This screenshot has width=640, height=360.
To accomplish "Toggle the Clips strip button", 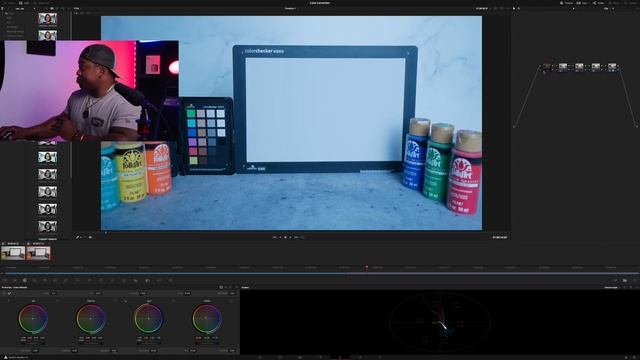I will (582, 3).
